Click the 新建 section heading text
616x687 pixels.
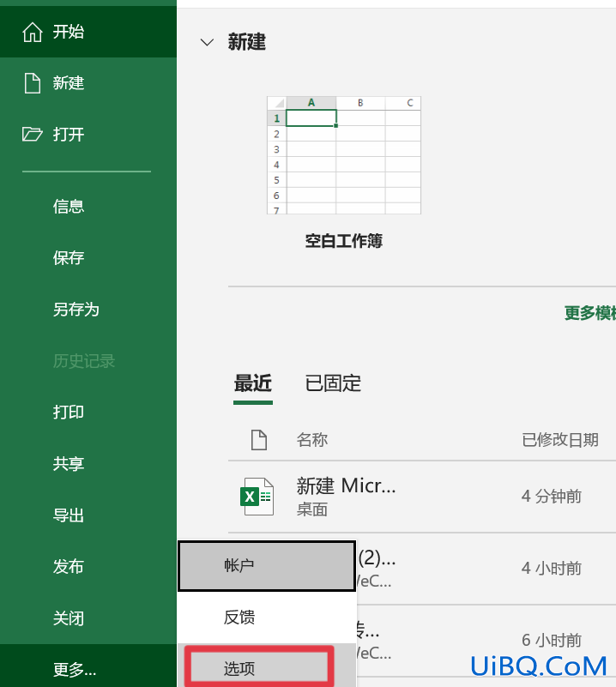point(247,42)
